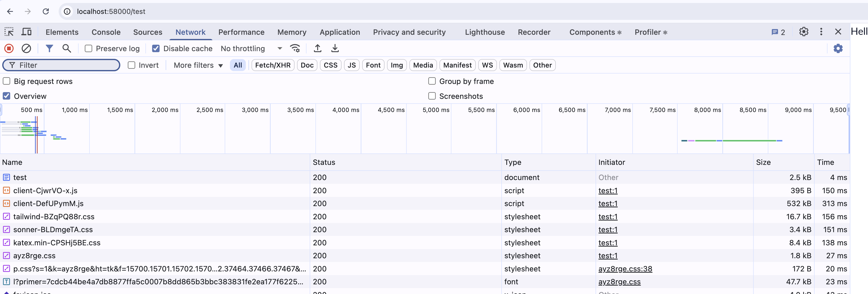Click script icon beside client-DefUPymM.js
Image resolution: width=868 pixels, height=294 pixels.
[x=6, y=203]
